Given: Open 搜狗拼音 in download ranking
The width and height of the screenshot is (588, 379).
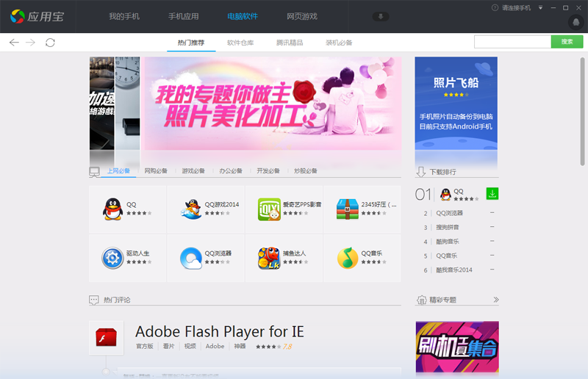Looking at the screenshot, I should tap(448, 227).
